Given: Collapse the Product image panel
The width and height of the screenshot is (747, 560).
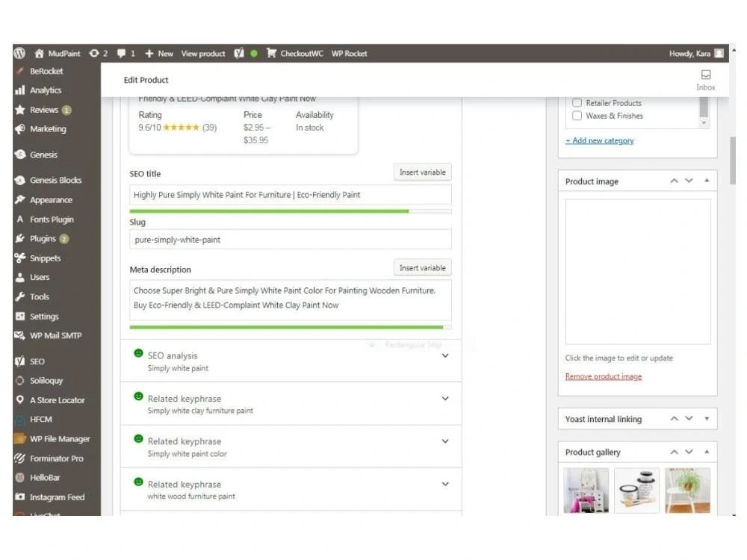Looking at the screenshot, I should [x=707, y=181].
